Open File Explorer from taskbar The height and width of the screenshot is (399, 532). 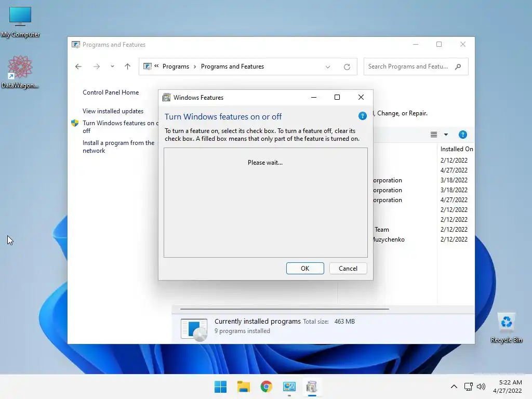[x=243, y=387]
